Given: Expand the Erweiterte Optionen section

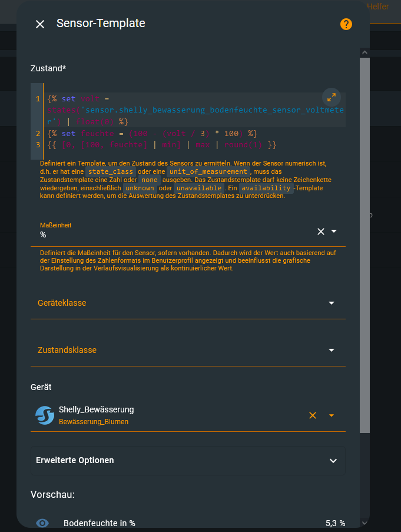Looking at the screenshot, I should click(333, 461).
